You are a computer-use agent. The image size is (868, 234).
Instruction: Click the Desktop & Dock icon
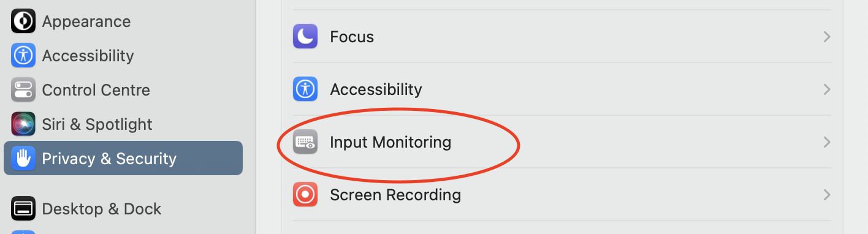coord(23,209)
